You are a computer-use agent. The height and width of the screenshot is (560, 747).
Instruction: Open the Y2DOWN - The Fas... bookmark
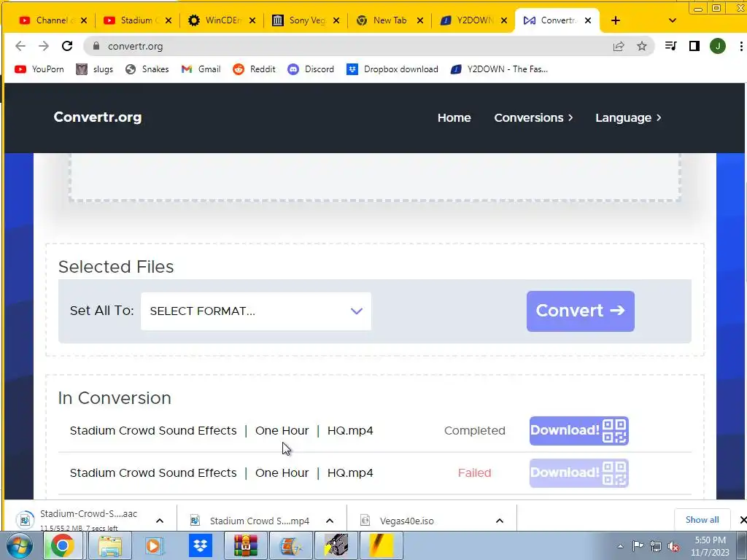click(499, 69)
